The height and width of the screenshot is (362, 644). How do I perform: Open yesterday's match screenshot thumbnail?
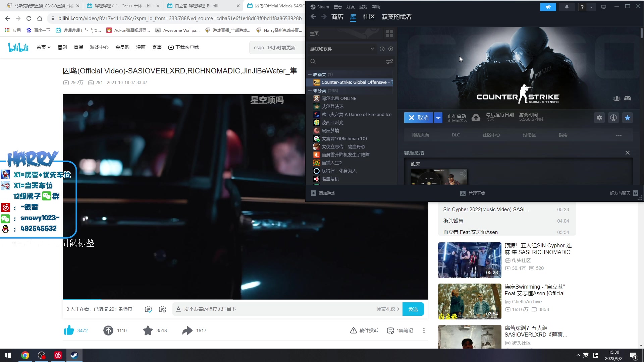(x=439, y=177)
